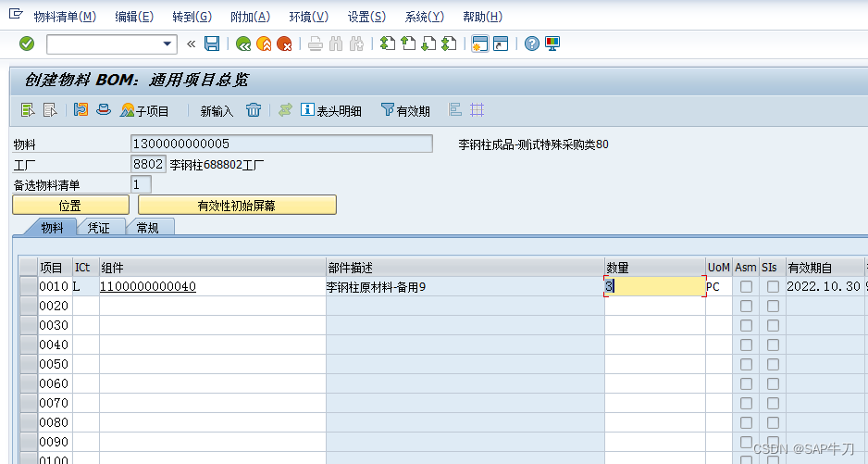Click the 表头明细 button
The width and height of the screenshot is (868, 464).
[x=331, y=110]
